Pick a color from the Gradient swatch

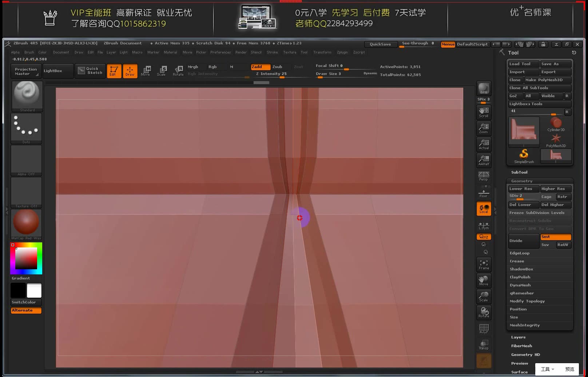pos(25,258)
